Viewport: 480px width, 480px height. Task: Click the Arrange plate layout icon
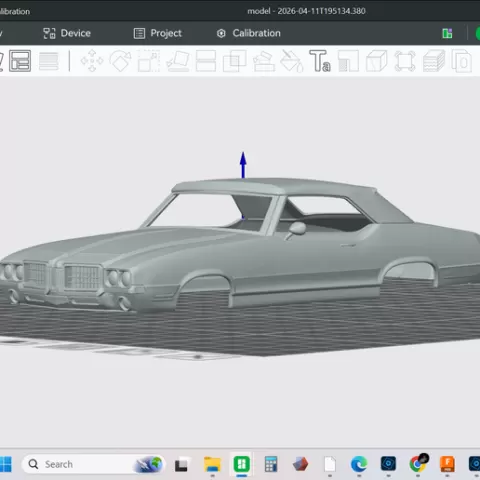click(20, 61)
